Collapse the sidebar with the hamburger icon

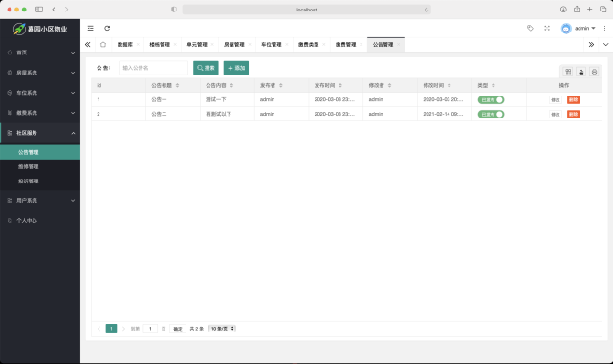tap(90, 28)
